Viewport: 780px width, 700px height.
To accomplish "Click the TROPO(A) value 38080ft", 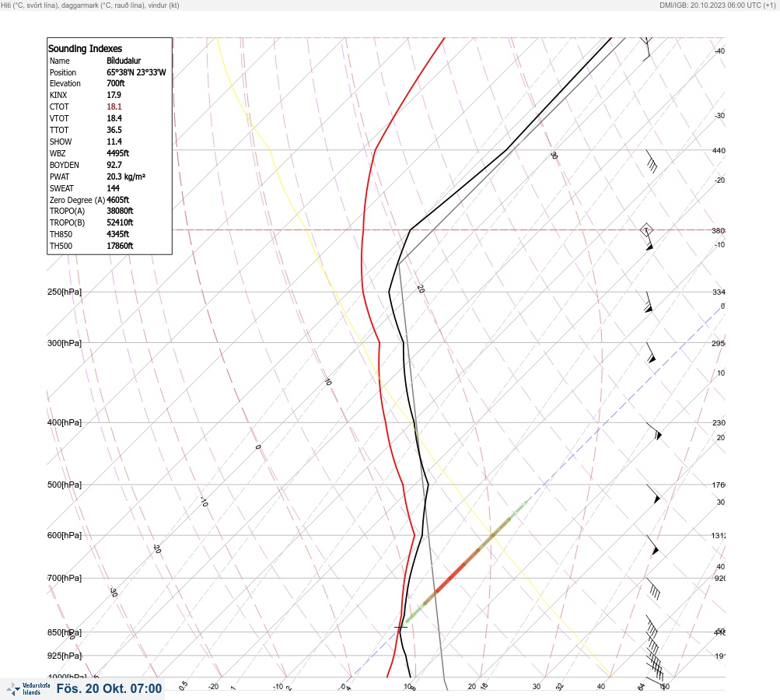I will 120,211.
